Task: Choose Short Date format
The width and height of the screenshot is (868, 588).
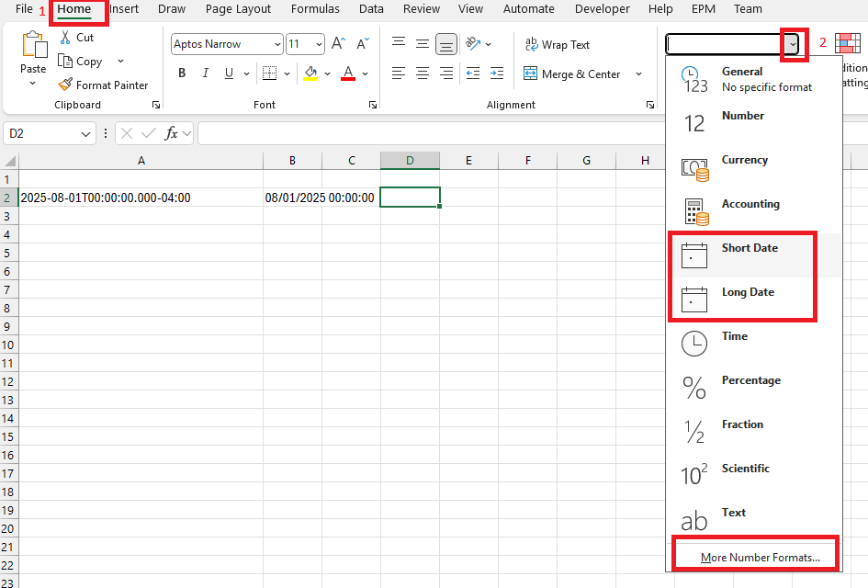Action: pyautogui.click(x=754, y=255)
